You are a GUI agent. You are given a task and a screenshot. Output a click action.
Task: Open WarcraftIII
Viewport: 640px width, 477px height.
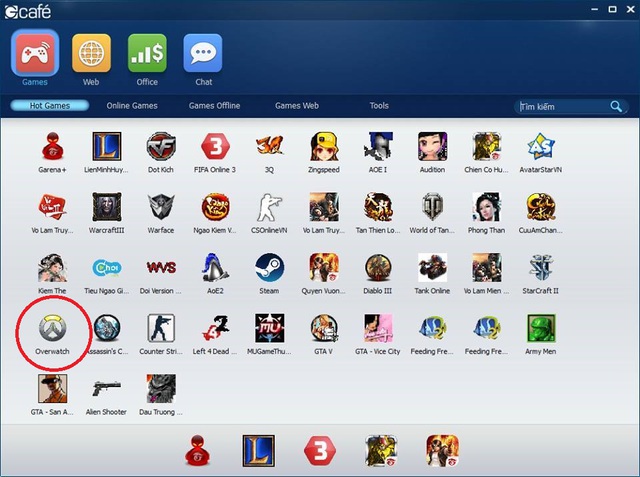(x=106, y=213)
